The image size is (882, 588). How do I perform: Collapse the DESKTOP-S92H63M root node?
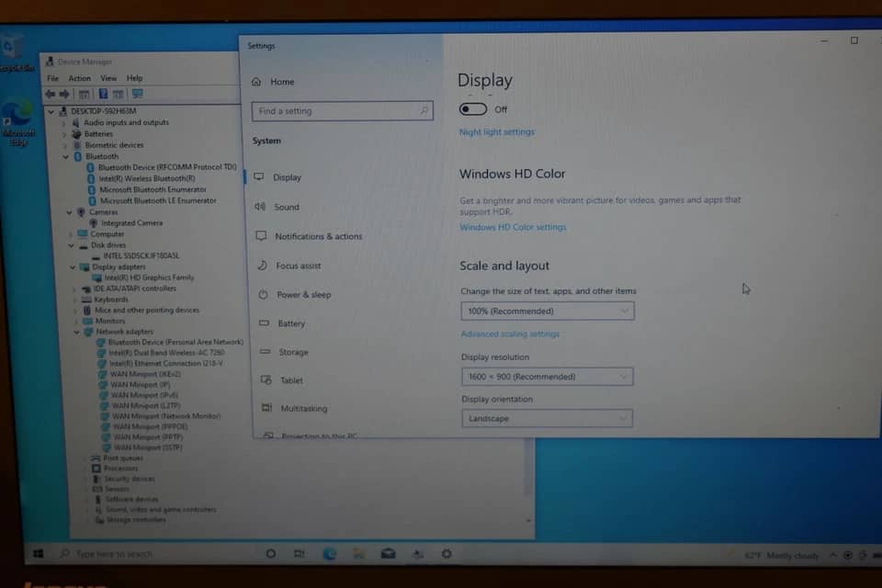(51, 111)
